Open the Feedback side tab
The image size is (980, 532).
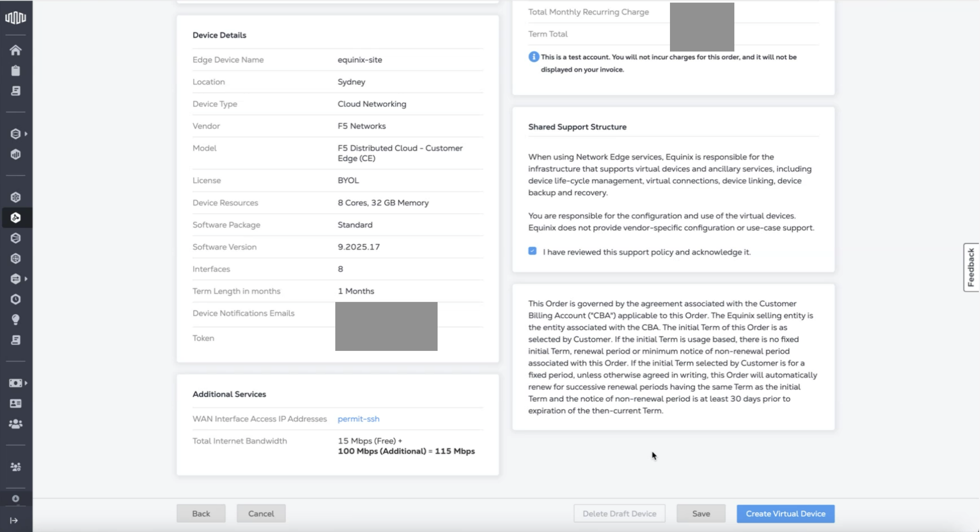tap(971, 267)
